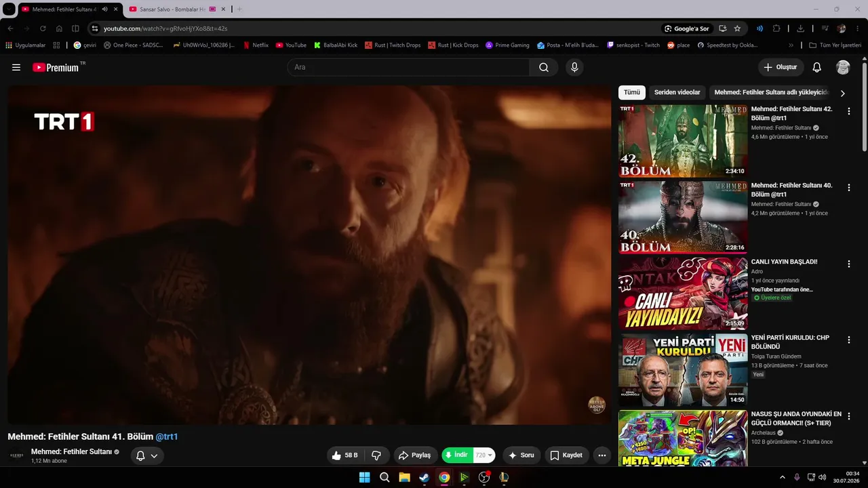Open 40. Bölüm video thumbnail
Image resolution: width=868 pixels, height=488 pixels.
coord(683,217)
